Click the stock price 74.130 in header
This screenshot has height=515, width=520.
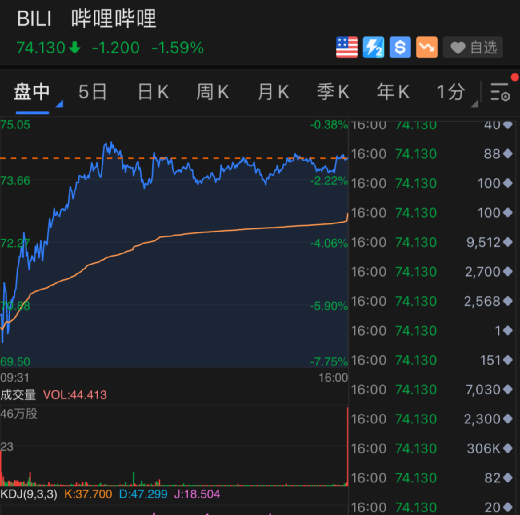click(41, 47)
